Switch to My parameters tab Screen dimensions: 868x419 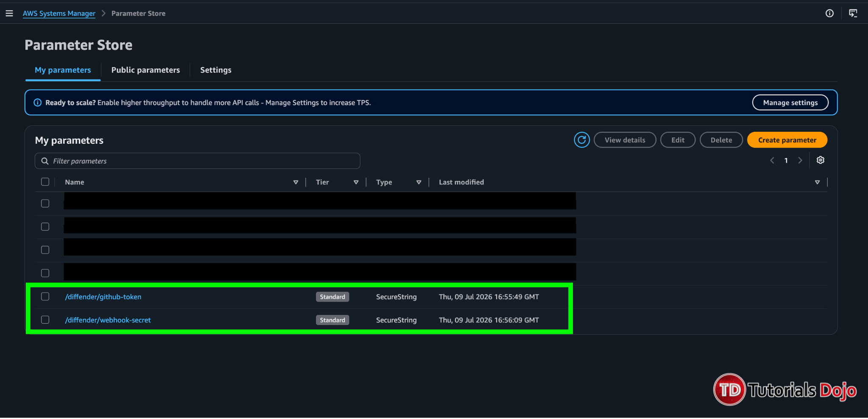pos(63,70)
